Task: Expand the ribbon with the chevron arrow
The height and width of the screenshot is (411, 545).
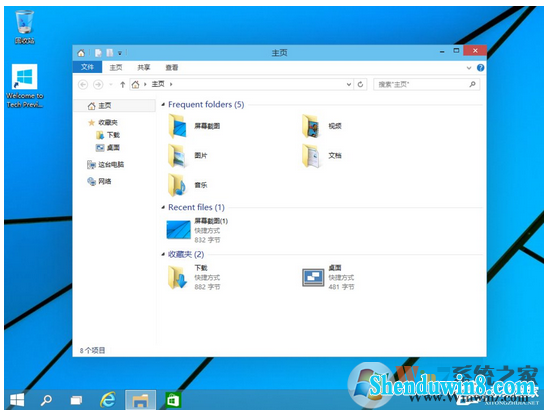Action: point(469,68)
